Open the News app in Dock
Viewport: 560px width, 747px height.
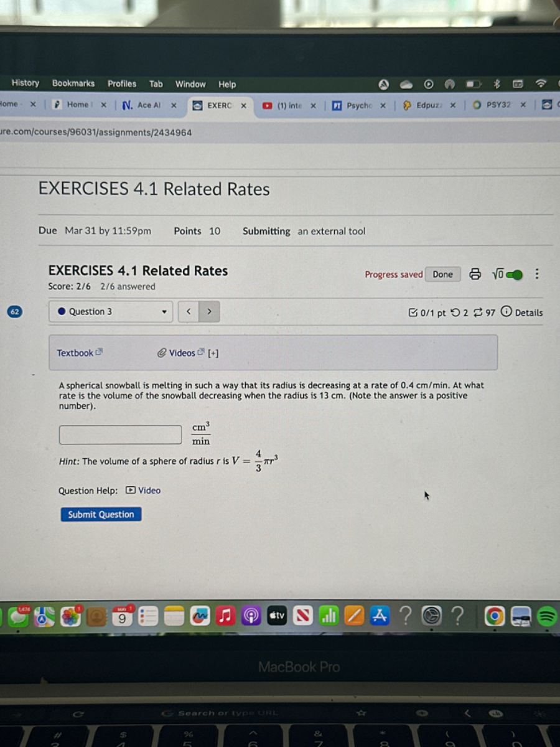[x=303, y=616]
